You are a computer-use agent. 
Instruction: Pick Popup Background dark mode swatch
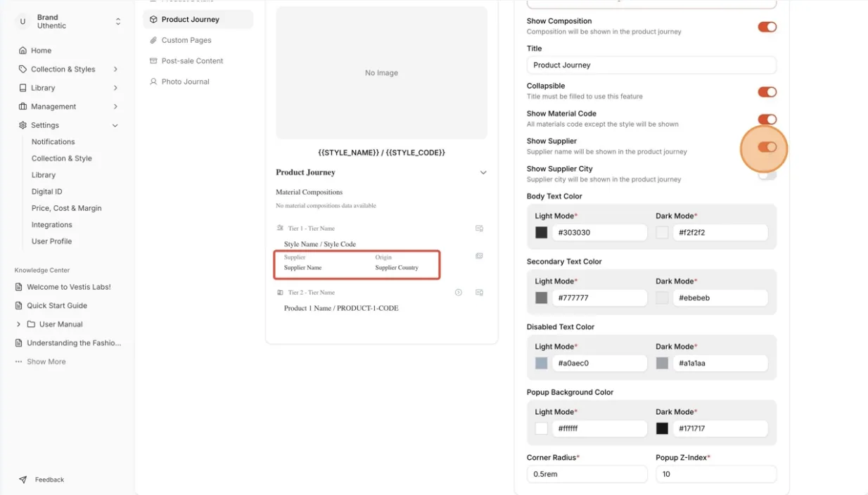[663, 428]
